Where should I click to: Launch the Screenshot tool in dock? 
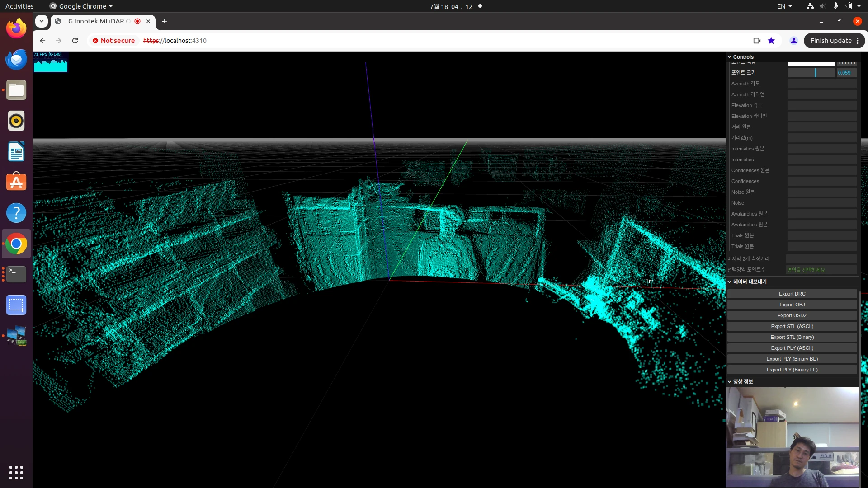(x=16, y=305)
